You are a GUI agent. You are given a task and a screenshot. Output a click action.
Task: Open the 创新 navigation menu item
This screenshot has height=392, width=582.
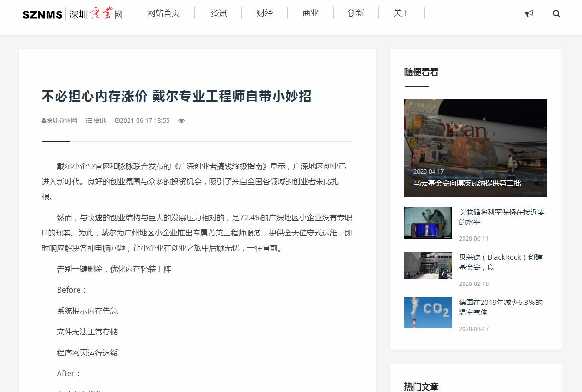356,13
